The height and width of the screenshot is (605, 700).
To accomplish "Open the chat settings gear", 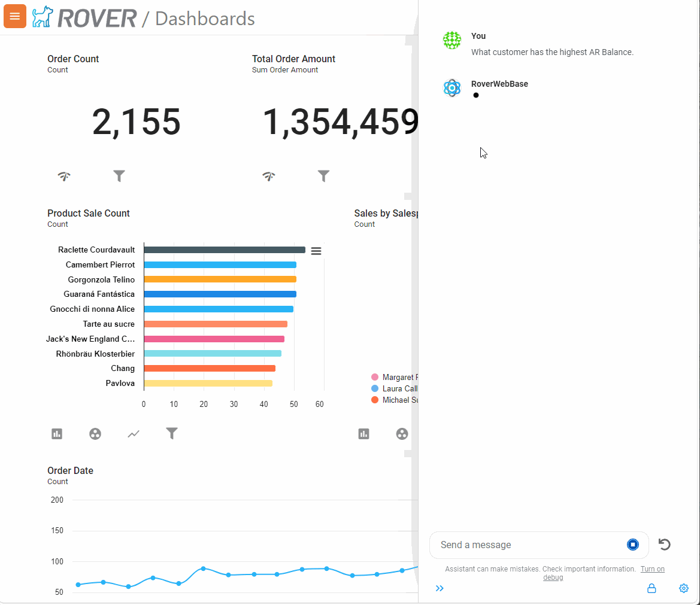I will tap(684, 588).
